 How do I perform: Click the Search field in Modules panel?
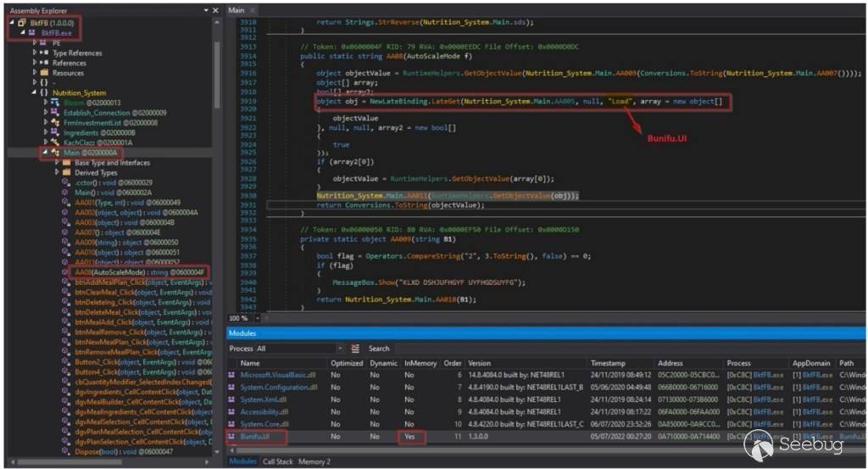[x=379, y=349]
